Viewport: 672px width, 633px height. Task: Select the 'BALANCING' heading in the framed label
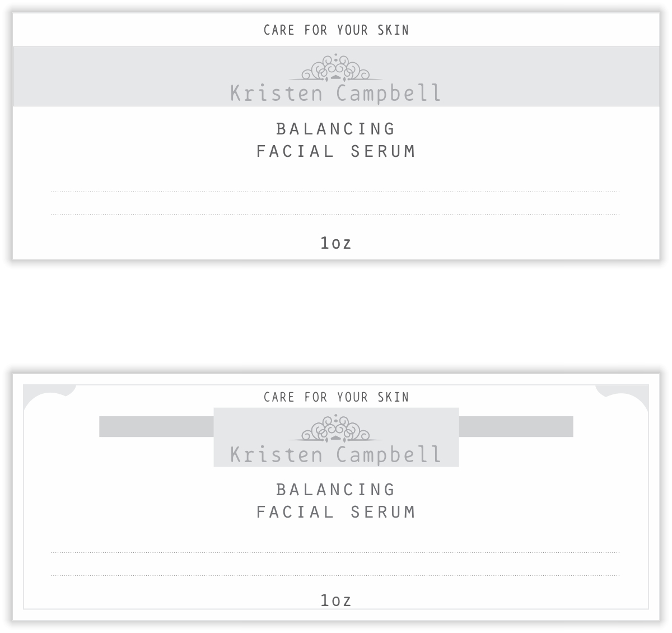pyautogui.click(x=336, y=490)
